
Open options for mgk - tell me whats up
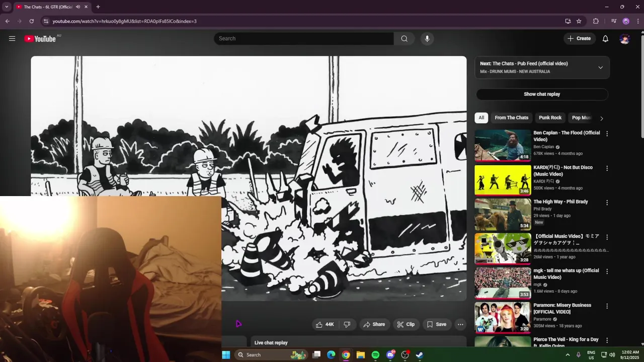click(x=607, y=271)
